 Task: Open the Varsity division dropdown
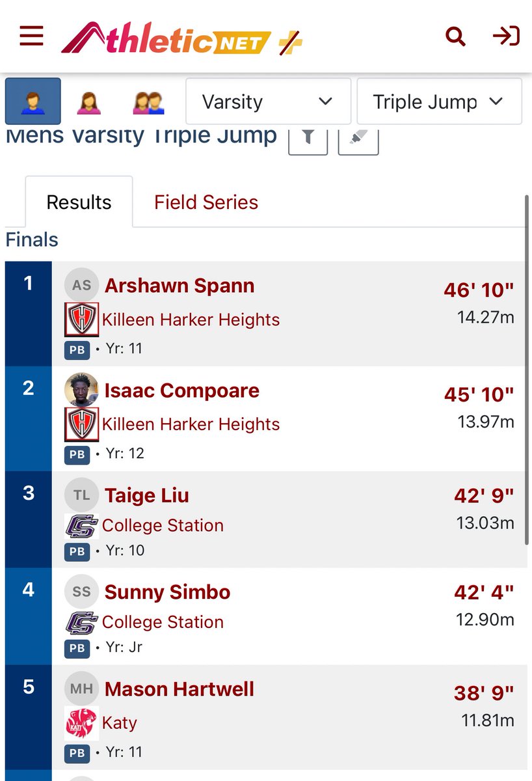pyautogui.click(x=268, y=102)
